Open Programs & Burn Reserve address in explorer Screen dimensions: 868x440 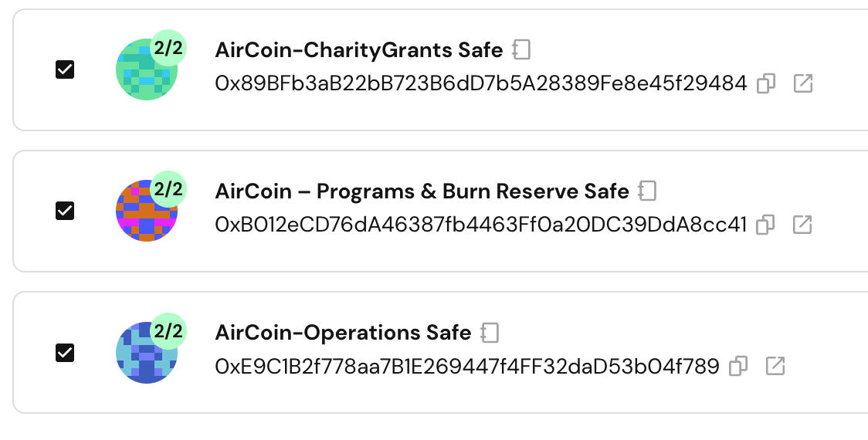coord(802,225)
